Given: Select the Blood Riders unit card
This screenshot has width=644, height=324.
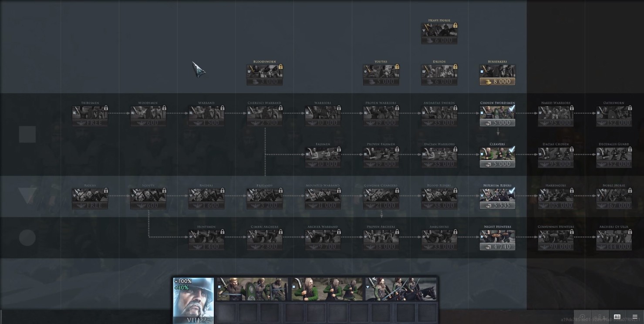Looking at the screenshot, I should (x=439, y=199).
